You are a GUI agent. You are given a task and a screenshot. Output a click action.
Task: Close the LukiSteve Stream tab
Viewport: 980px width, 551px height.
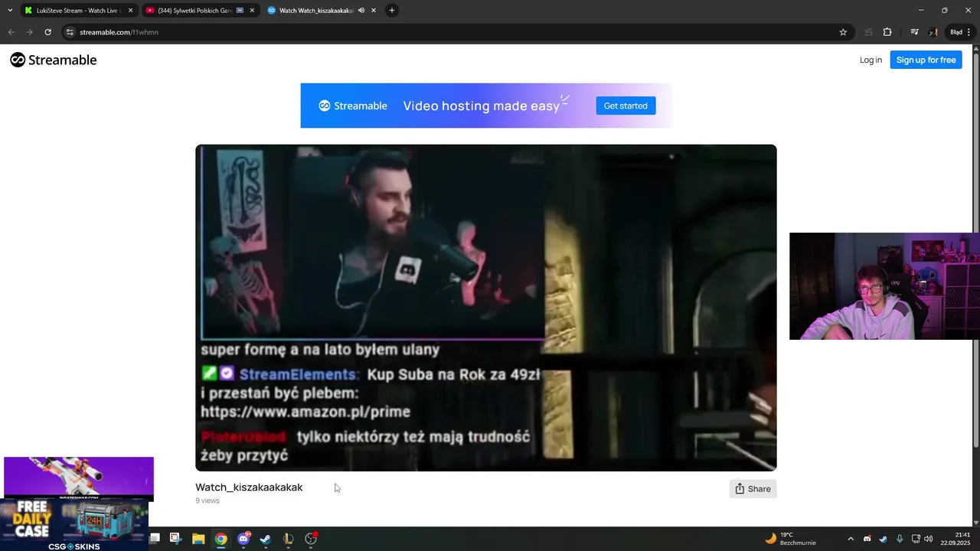tap(130, 11)
